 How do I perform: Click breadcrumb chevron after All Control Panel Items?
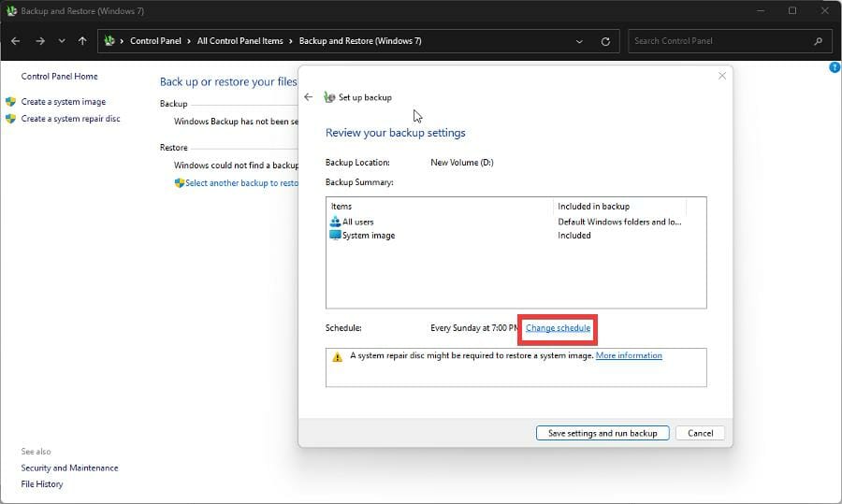tap(291, 41)
